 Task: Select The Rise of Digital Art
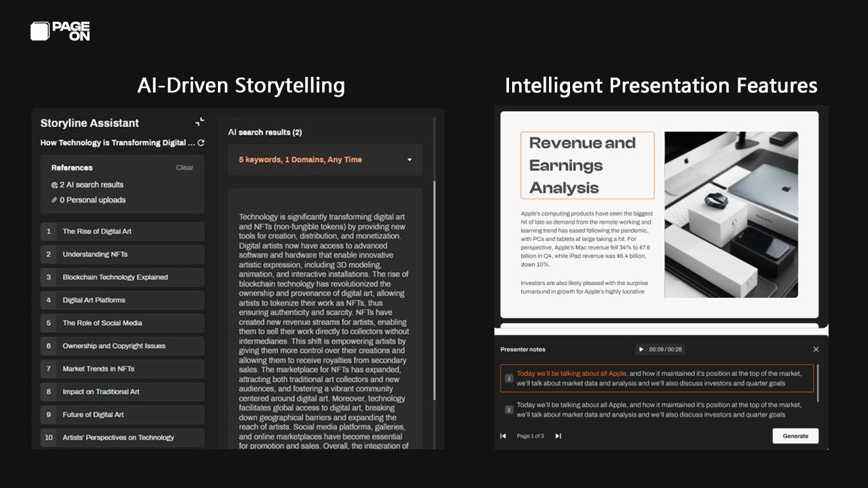(122, 231)
